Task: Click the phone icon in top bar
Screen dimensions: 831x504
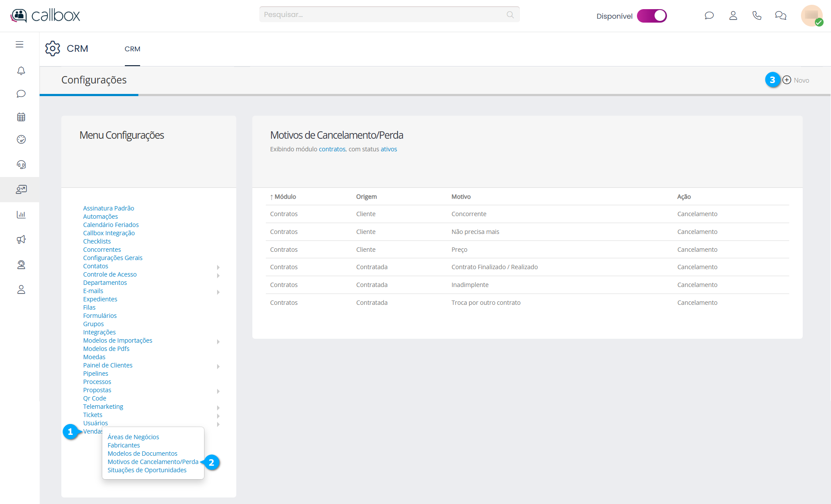Action: coord(757,16)
